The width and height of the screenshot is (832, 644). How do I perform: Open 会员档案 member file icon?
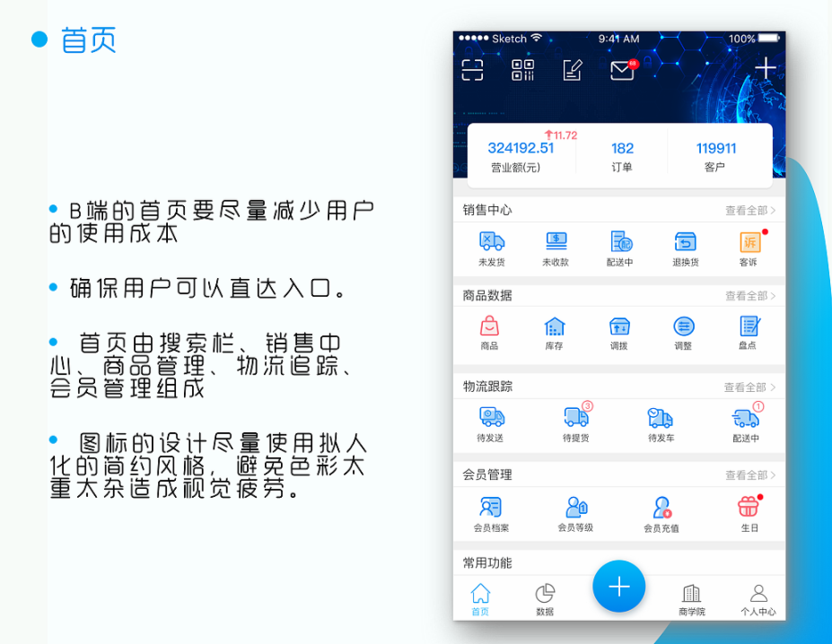[x=490, y=507]
